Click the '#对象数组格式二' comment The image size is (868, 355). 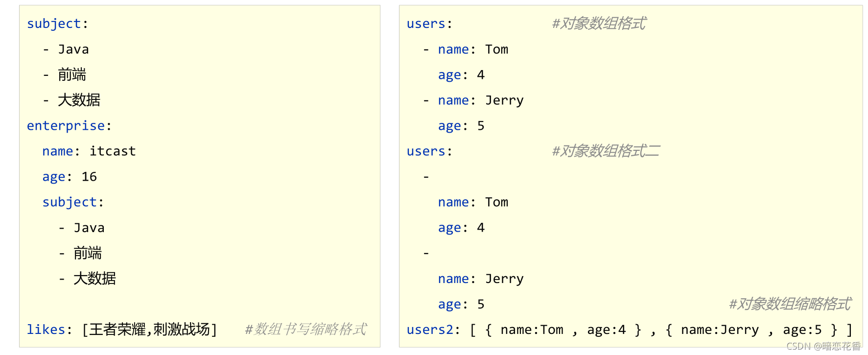click(x=606, y=151)
